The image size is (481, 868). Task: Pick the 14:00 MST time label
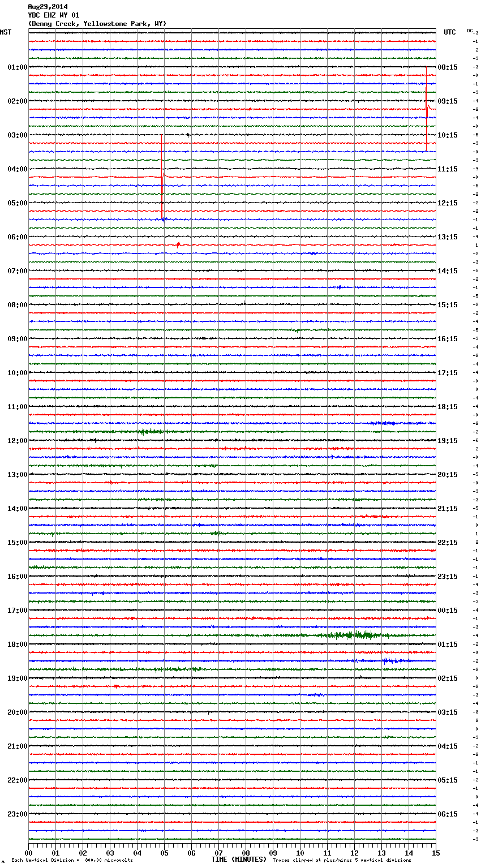point(17,509)
